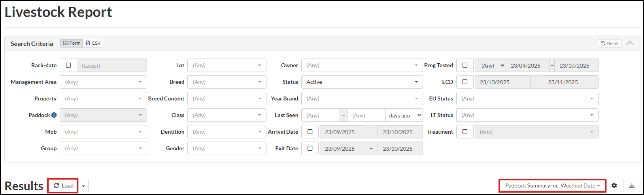This screenshot has width=644, height=195.
Task: Switch to Form search criteria view
Action: (72, 43)
